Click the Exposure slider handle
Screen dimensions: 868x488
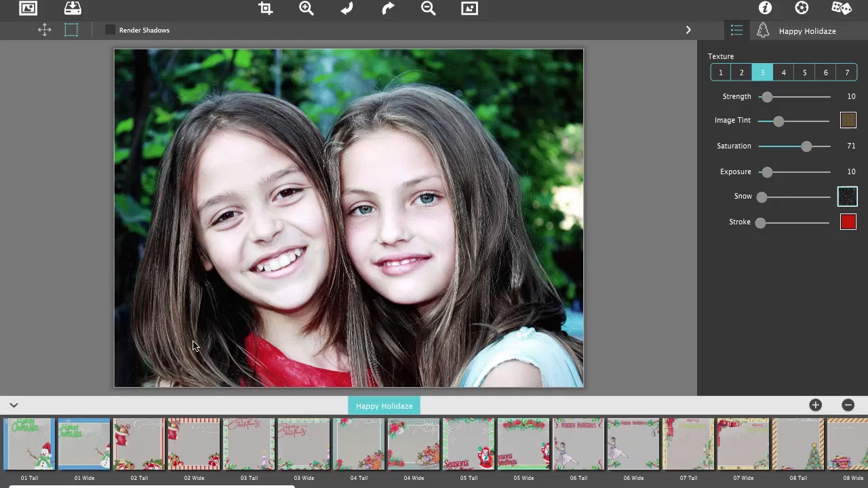coord(767,172)
